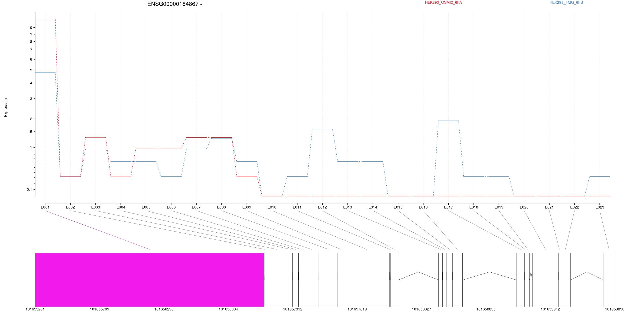Click the E023 exon label

(x=600, y=207)
